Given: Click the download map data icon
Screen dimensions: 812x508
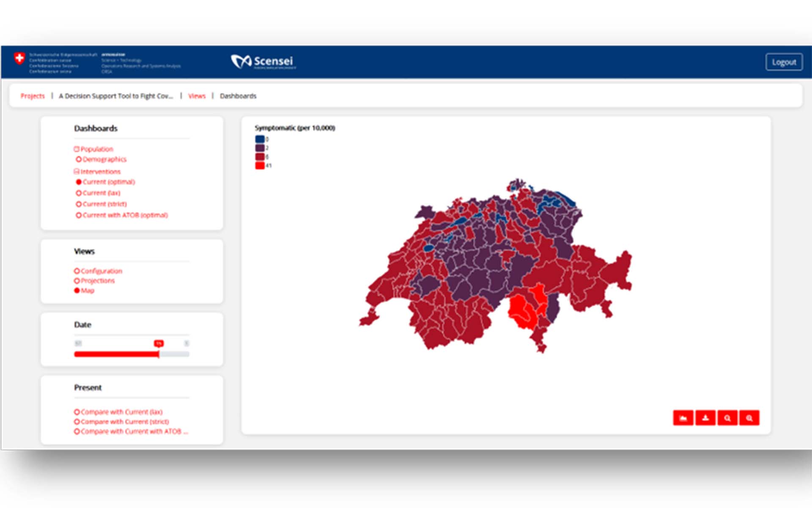Looking at the screenshot, I should click(x=705, y=418).
